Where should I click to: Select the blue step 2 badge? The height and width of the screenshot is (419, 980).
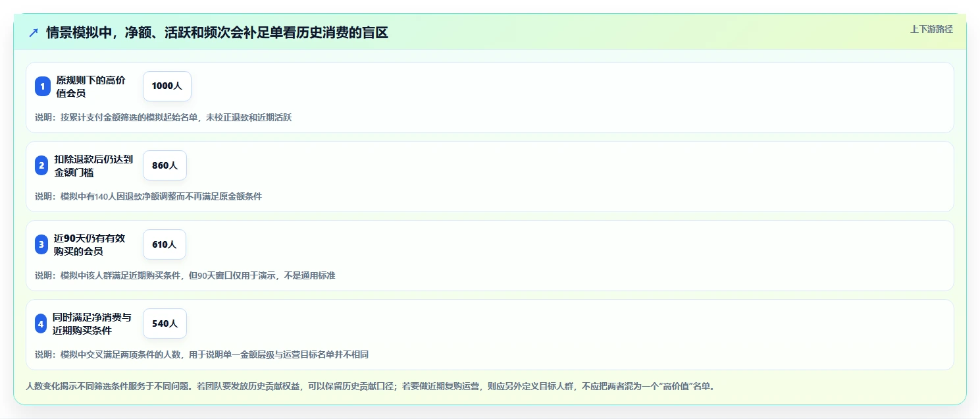[41, 165]
